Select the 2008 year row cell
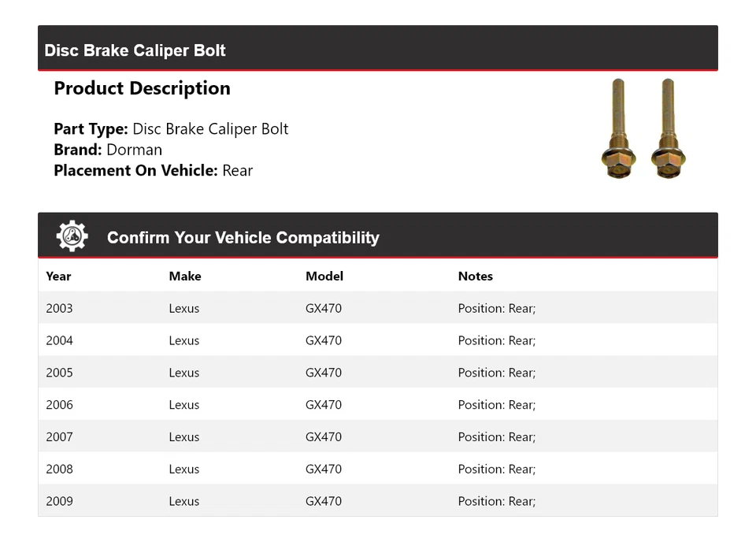The width and height of the screenshot is (756, 542). pyautogui.click(x=59, y=470)
